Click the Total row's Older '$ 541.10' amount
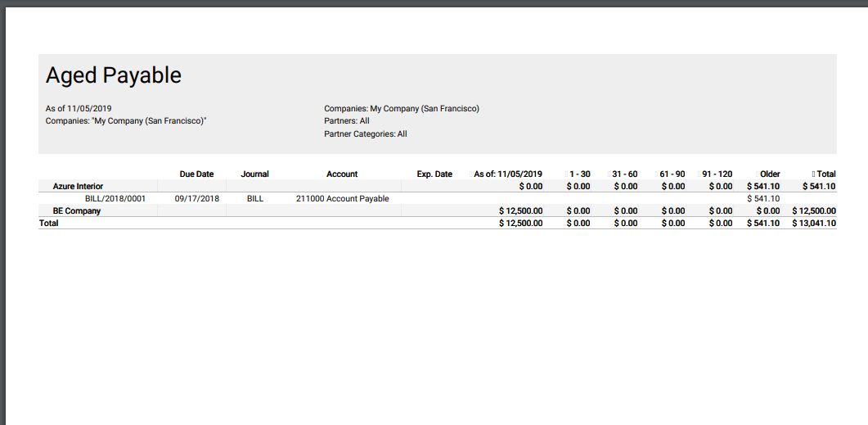 point(763,223)
